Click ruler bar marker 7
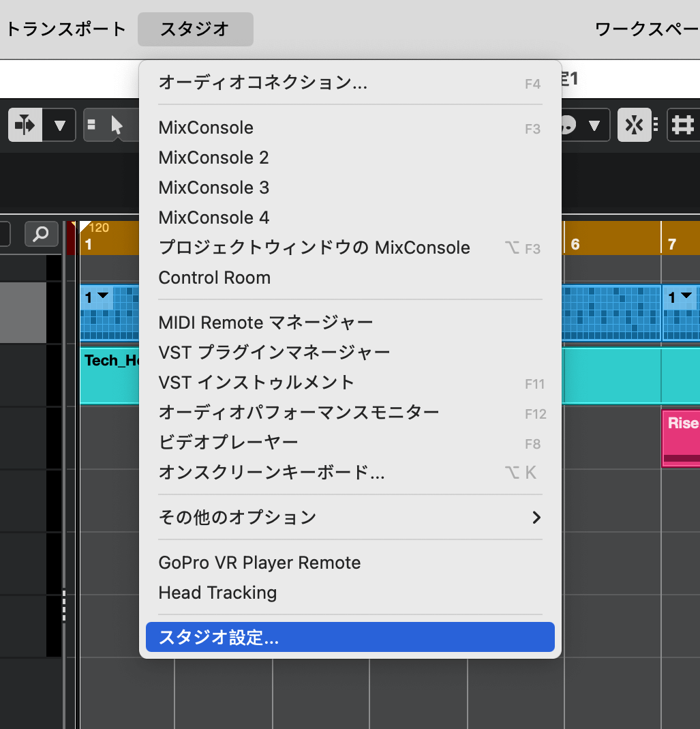This screenshot has width=700, height=729. coord(671,244)
